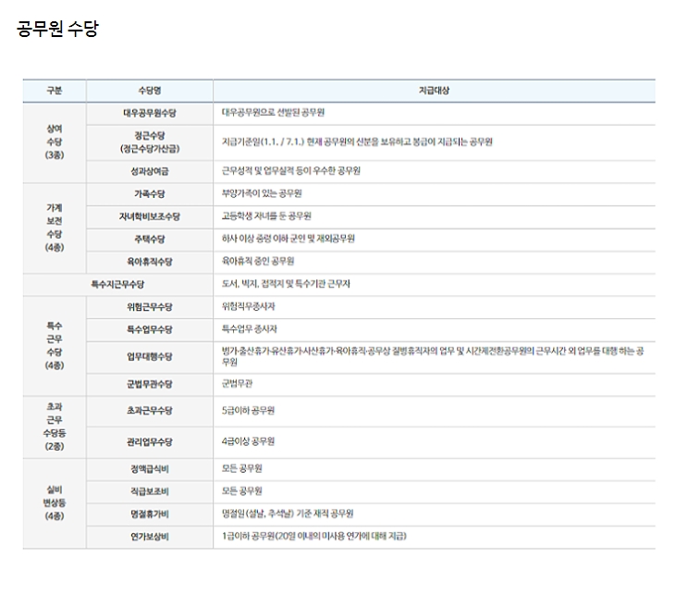Click the text '위험직무종사자'
The width and height of the screenshot is (700, 595).
tap(248, 307)
